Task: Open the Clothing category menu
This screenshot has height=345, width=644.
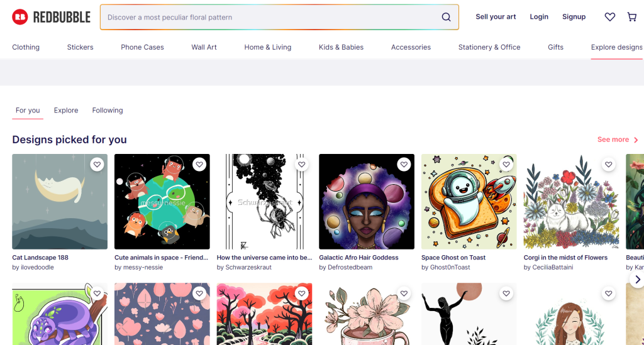Action: [26, 47]
